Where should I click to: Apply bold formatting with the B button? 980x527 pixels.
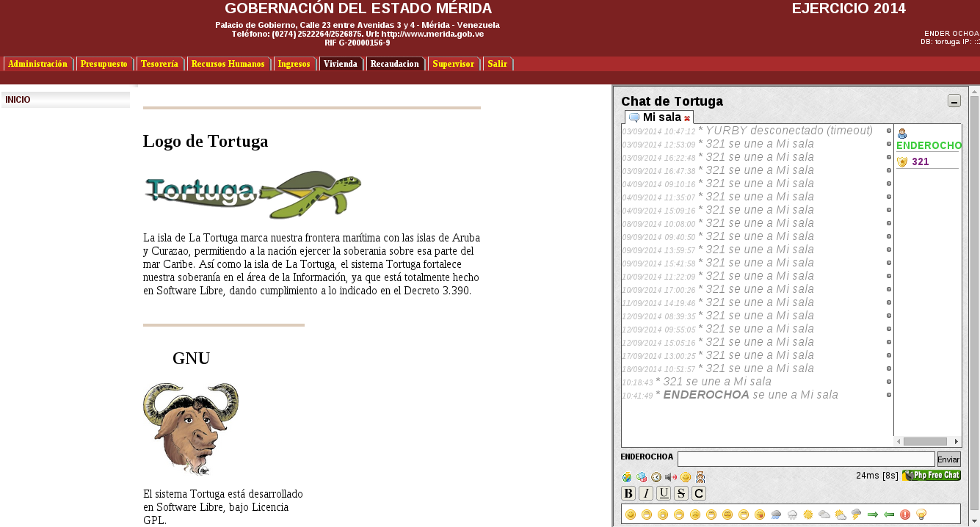click(x=628, y=493)
